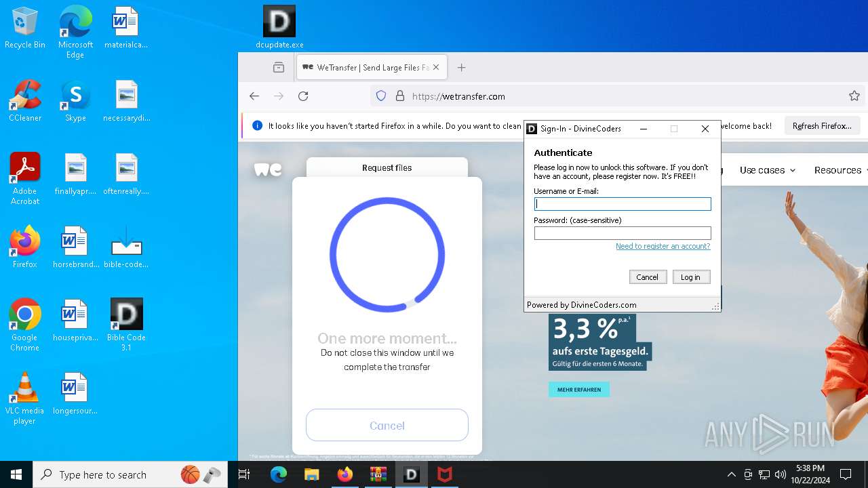Screen dimensions: 868x488
Task: Open the Skype desktop shortcut
Action: click(x=75, y=102)
